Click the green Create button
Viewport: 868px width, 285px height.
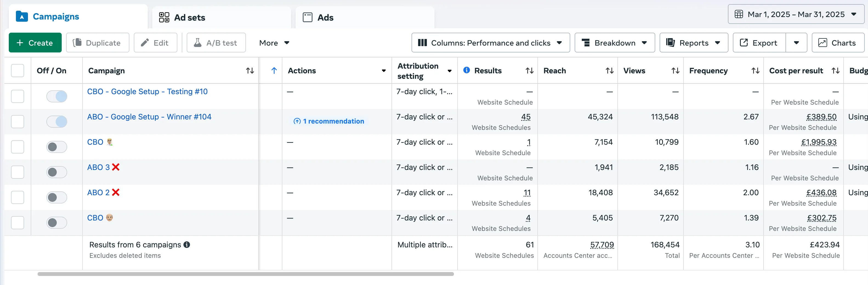(35, 43)
